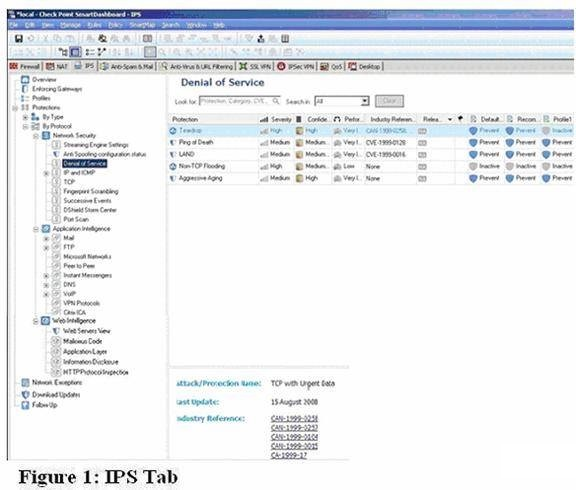Expand the FTP node
576x490 pixels.
tap(46, 248)
